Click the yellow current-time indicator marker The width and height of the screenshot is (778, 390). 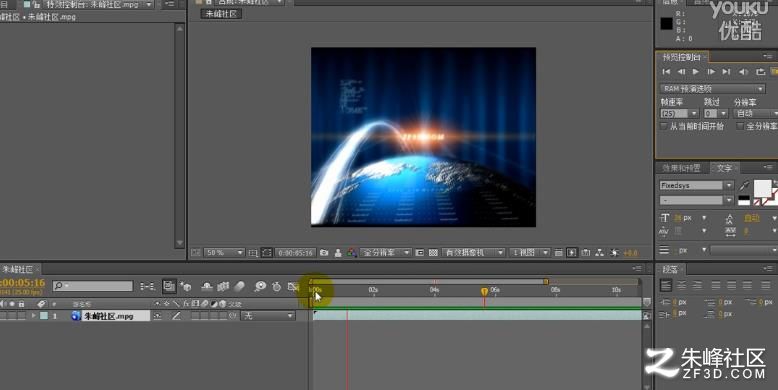[484, 291]
